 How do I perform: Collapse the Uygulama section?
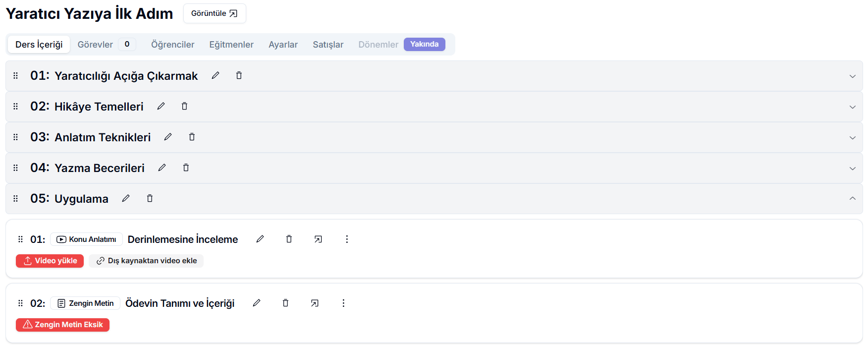point(852,198)
